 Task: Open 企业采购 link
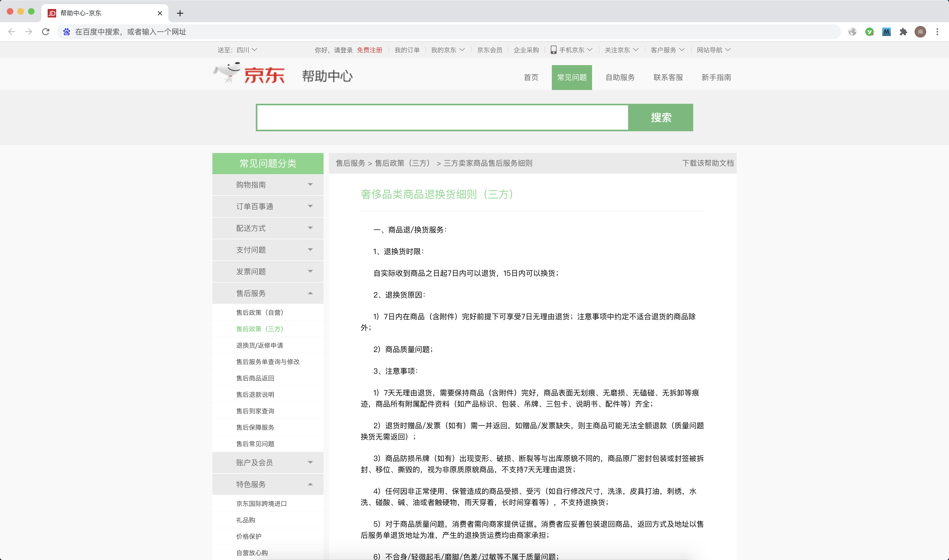(526, 50)
